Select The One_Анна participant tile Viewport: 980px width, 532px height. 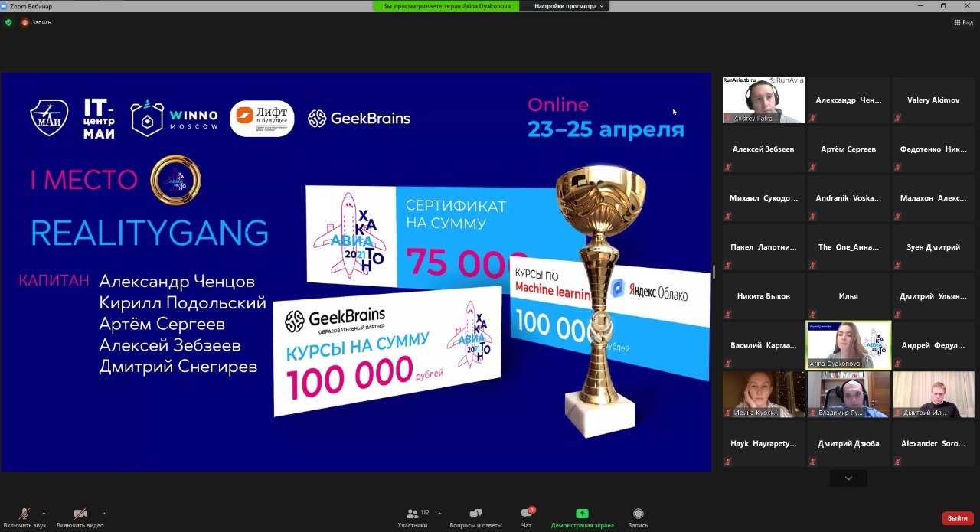[848, 247]
